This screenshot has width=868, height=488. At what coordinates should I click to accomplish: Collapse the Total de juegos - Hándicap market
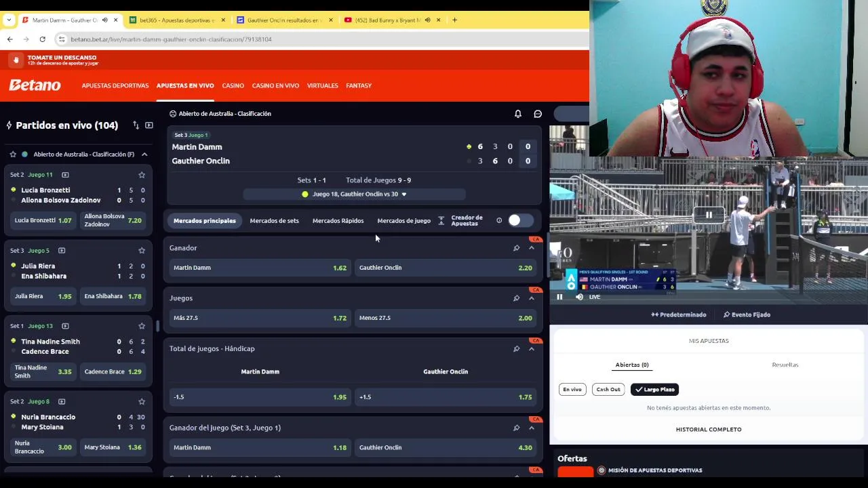pyautogui.click(x=532, y=349)
